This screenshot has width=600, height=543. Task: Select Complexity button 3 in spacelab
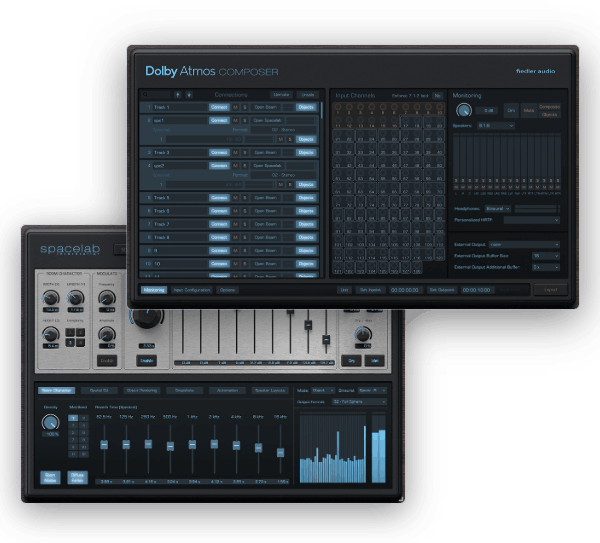click(70, 342)
